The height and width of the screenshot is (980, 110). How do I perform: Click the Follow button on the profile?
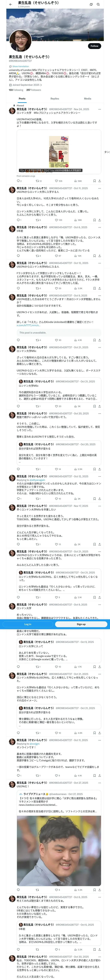coord(95,46)
